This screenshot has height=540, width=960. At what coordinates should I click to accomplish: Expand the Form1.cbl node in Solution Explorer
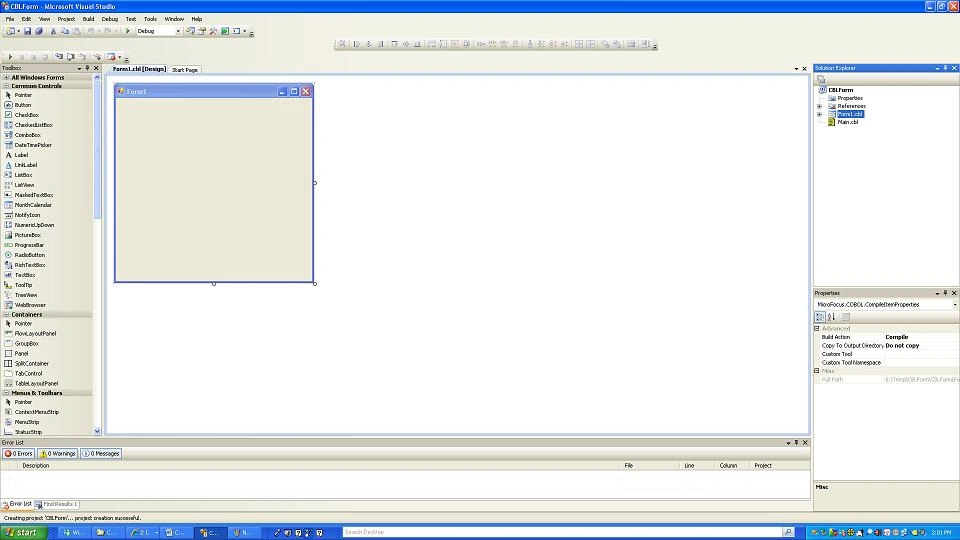[x=820, y=114]
